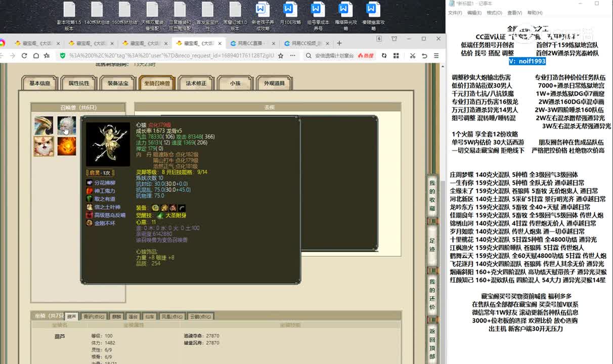Click the search magnifier icon
Image resolution: width=613 pixels, height=364 pixels.
pos(309,56)
